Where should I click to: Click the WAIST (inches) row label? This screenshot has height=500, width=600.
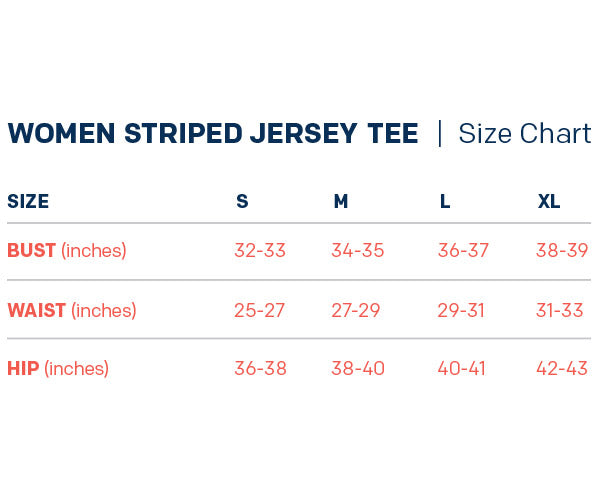coord(71,310)
